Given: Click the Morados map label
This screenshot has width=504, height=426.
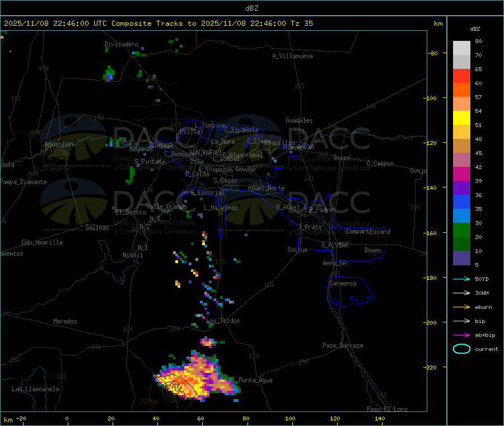Looking at the screenshot, I should [66, 321].
